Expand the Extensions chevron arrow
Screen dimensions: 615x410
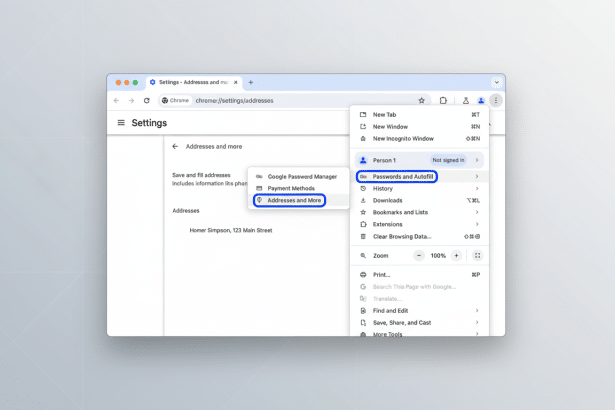pos(477,224)
